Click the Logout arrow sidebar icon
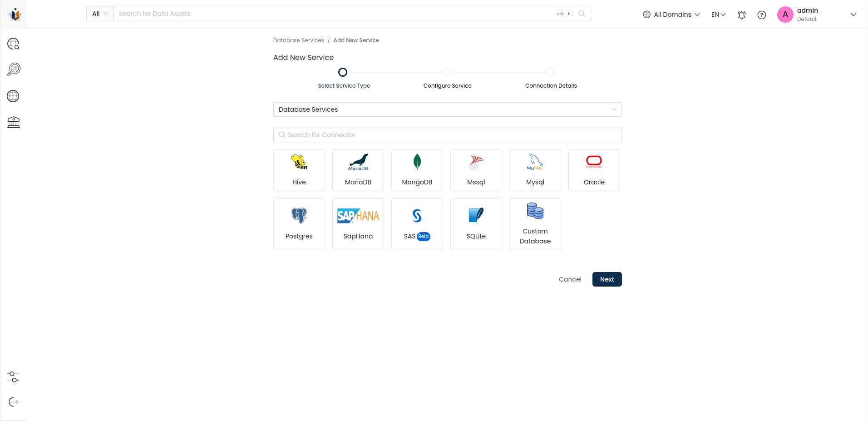This screenshot has height=421, width=868. (x=14, y=402)
